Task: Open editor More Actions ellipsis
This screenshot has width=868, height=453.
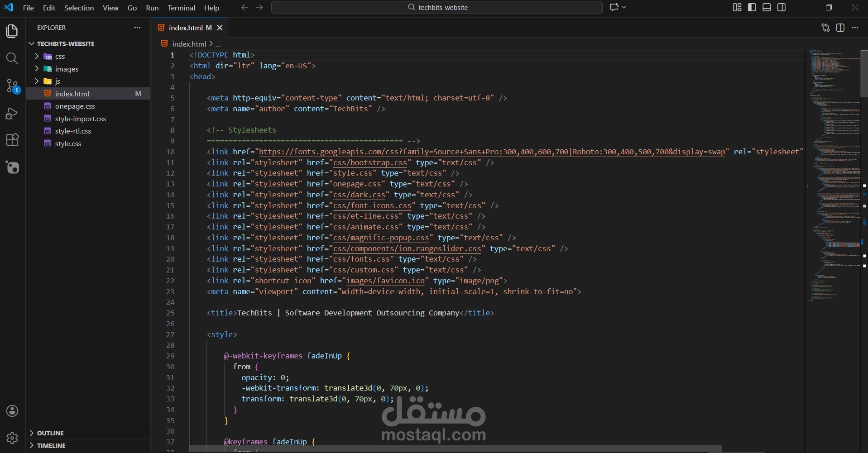Action: (855, 28)
